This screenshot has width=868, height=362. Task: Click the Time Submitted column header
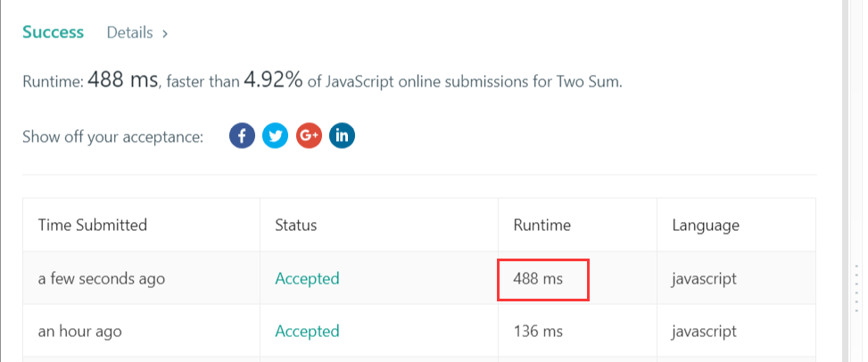92,225
